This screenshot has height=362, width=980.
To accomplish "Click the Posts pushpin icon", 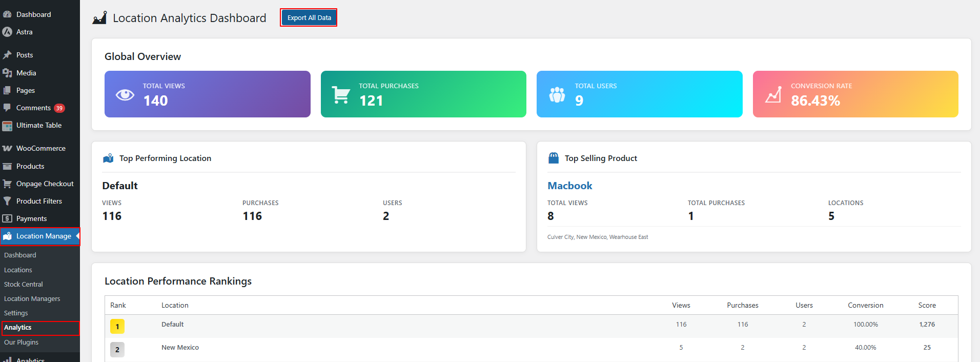I will pos(7,55).
